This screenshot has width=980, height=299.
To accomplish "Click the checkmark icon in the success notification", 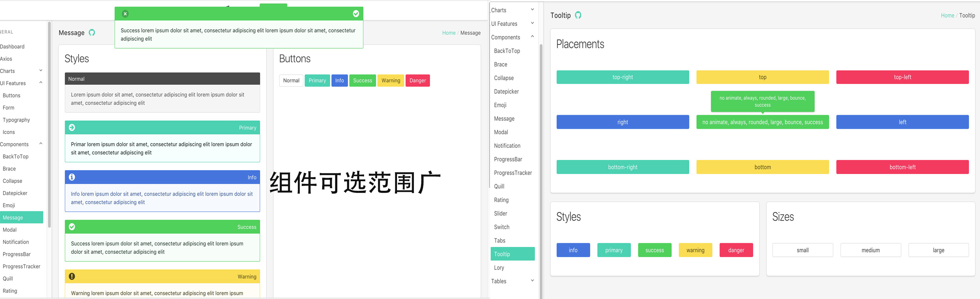I will [x=356, y=14].
